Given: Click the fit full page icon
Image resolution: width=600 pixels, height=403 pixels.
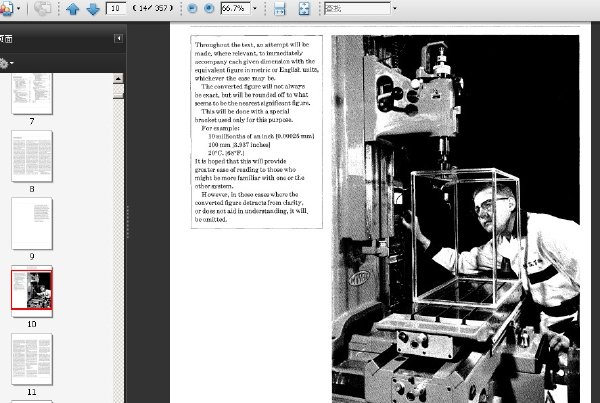Looking at the screenshot, I should click(x=304, y=8).
